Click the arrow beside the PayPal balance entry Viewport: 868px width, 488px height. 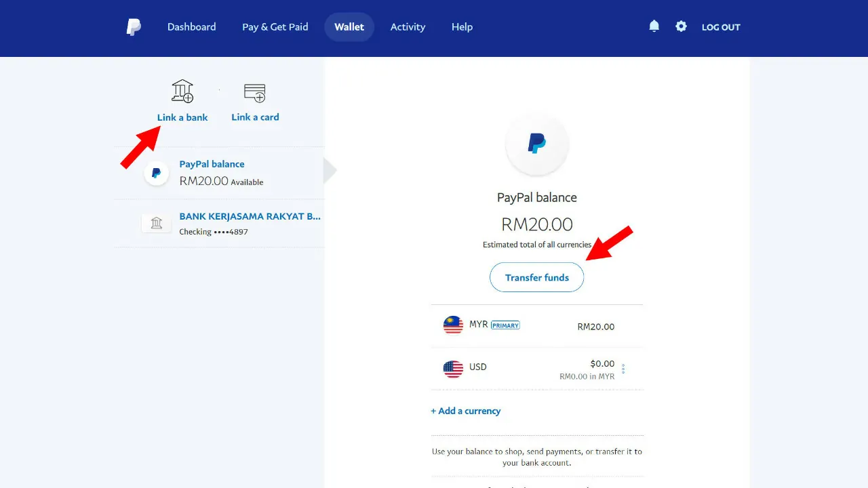tap(330, 170)
